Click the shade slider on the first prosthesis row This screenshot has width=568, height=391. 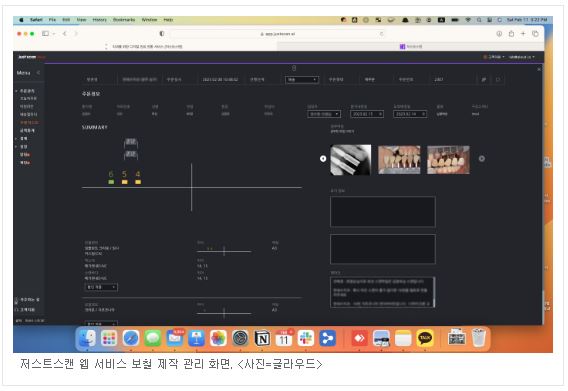point(224,251)
